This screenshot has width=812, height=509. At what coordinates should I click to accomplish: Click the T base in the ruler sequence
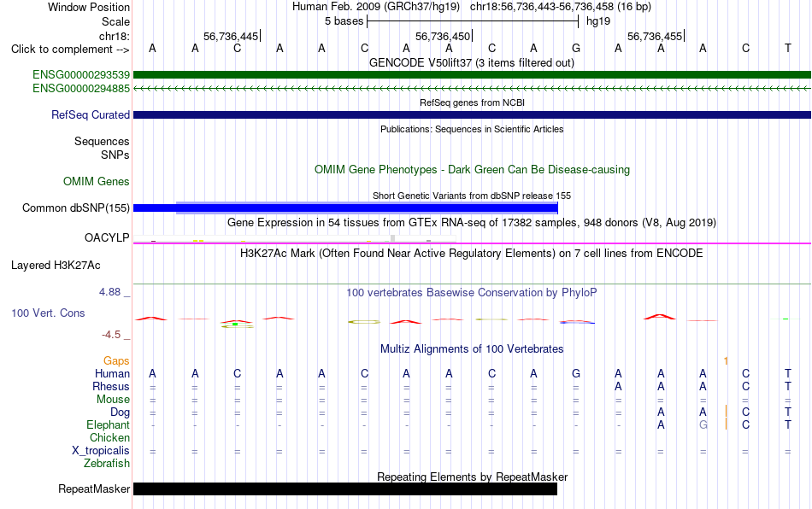point(788,49)
